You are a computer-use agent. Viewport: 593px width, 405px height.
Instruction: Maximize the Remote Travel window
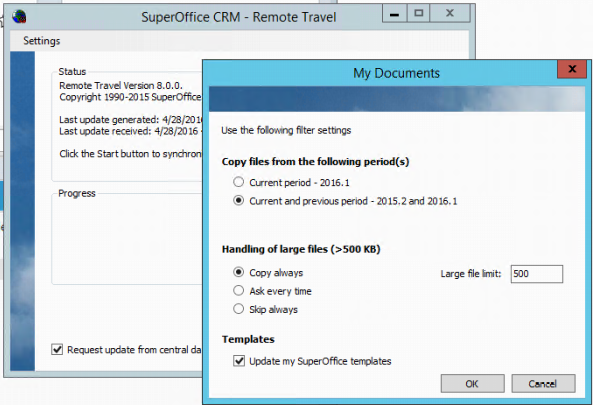coord(419,14)
